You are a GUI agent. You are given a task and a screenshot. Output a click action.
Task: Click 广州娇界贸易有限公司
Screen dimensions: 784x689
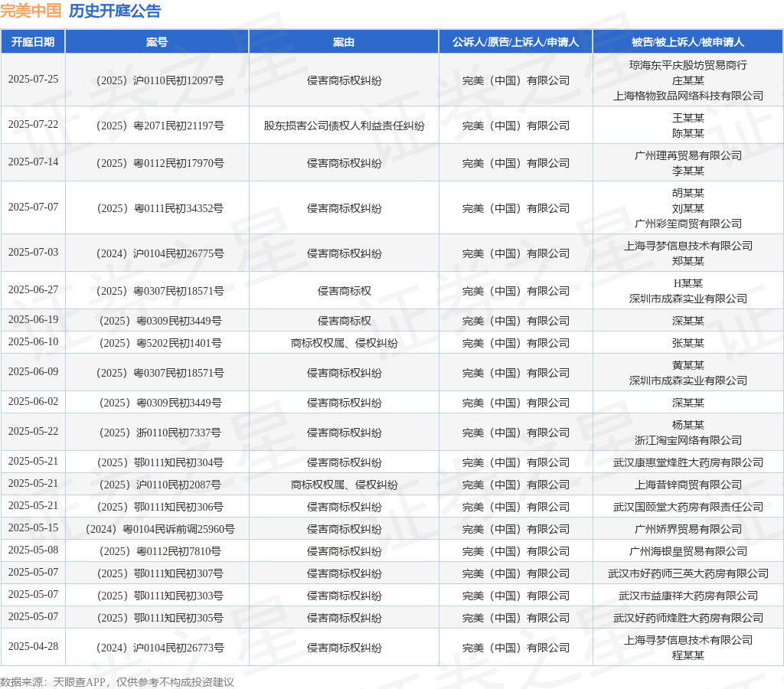(688, 529)
